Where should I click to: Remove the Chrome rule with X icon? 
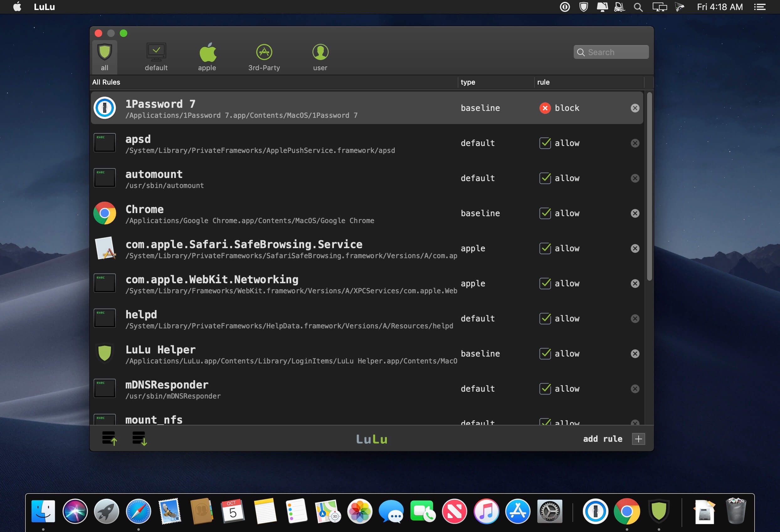click(x=635, y=213)
